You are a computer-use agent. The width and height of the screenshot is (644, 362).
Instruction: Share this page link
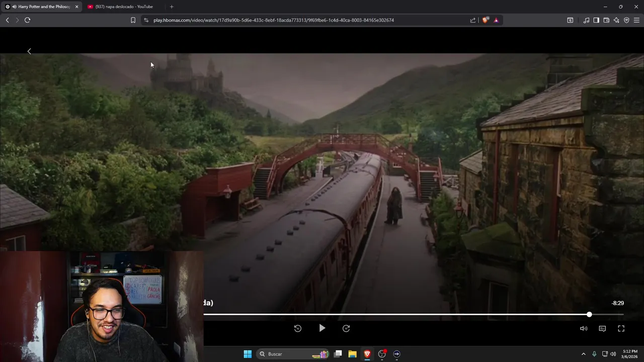pyautogui.click(x=473, y=20)
